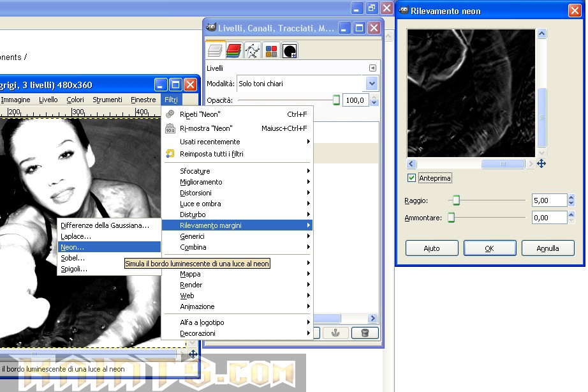This screenshot has height=392, width=588.
Task: Click the neon preview scroll-up arrow
Action: tap(541, 33)
